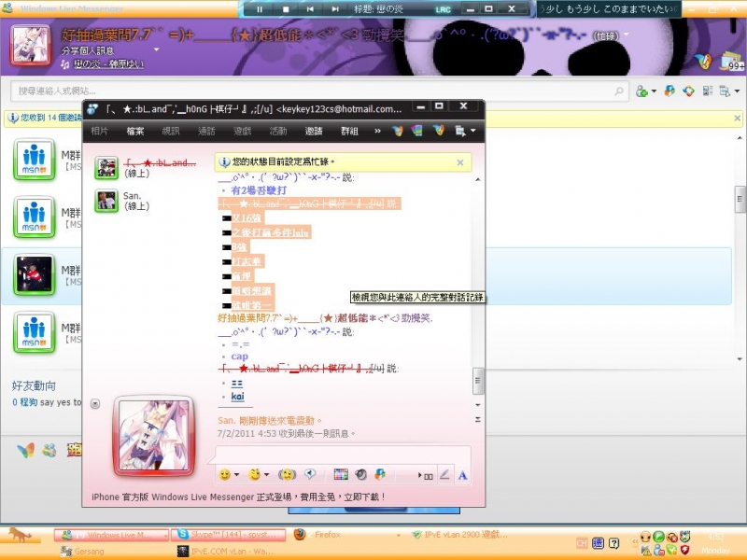Pause the music player
The height and width of the screenshot is (560, 747).
coord(260,8)
